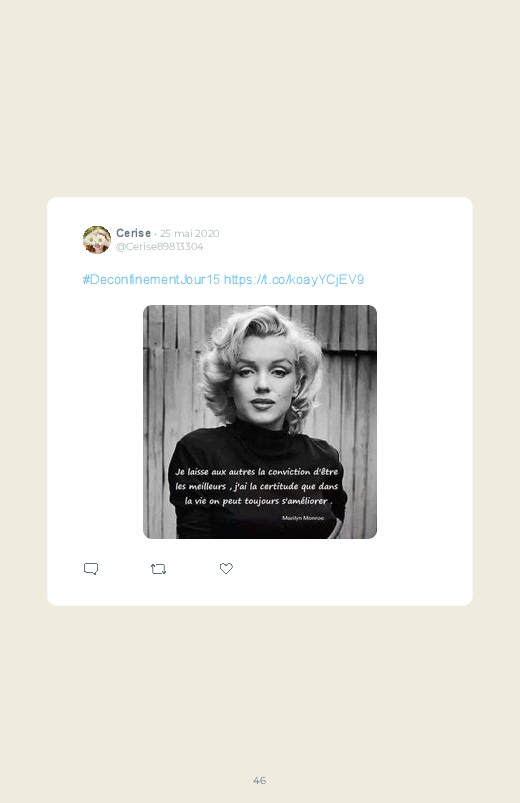Open Cerise's daisy profile avatar
The width and height of the screenshot is (520, 803).
pyautogui.click(x=97, y=239)
